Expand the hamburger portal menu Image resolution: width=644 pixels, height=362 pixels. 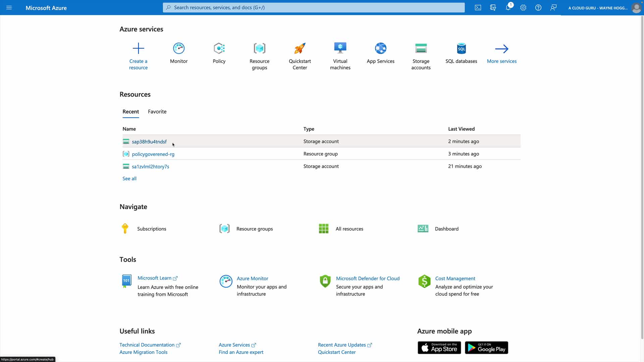pyautogui.click(x=9, y=7)
